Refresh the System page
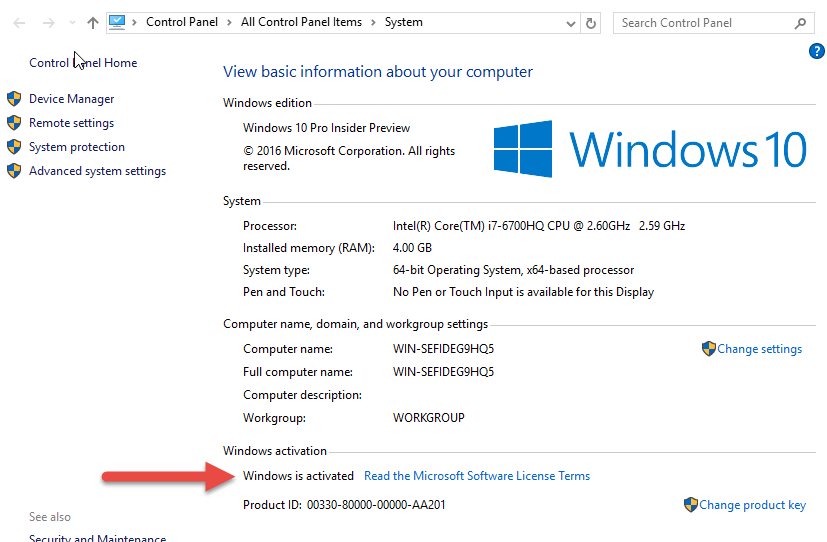827x542 pixels. coord(591,23)
